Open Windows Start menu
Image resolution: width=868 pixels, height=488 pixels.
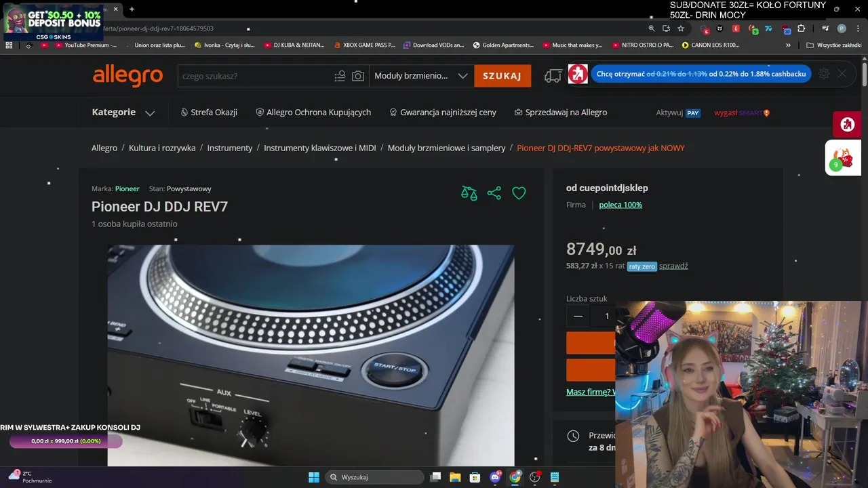tap(314, 477)
